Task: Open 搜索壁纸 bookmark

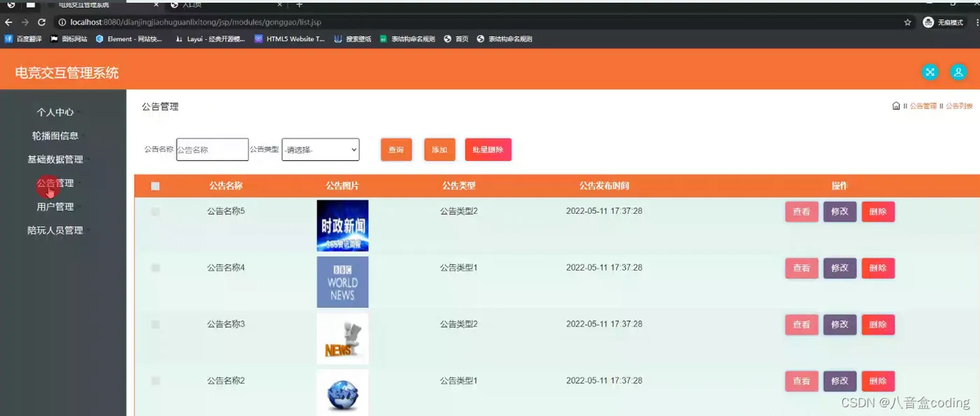Action: click(x=353, y=39)
